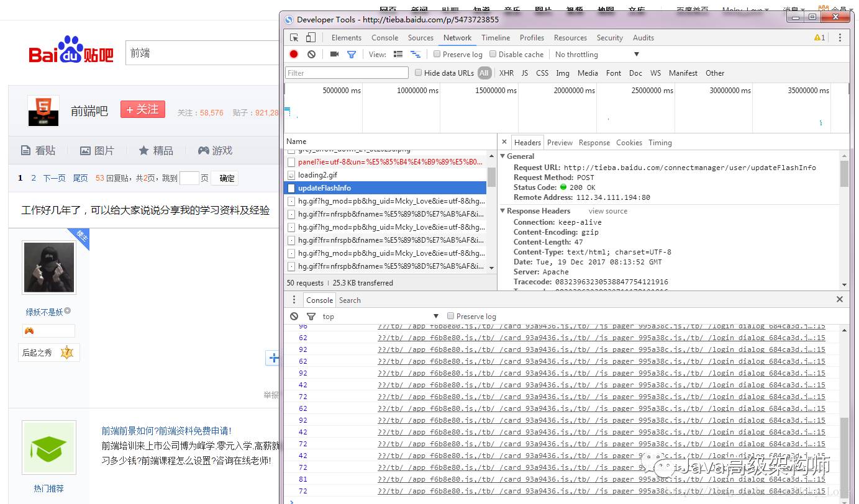Open the Elements tab
Image resolution: width=859 pixels, height=504 pixels.
tap(346, 38)
